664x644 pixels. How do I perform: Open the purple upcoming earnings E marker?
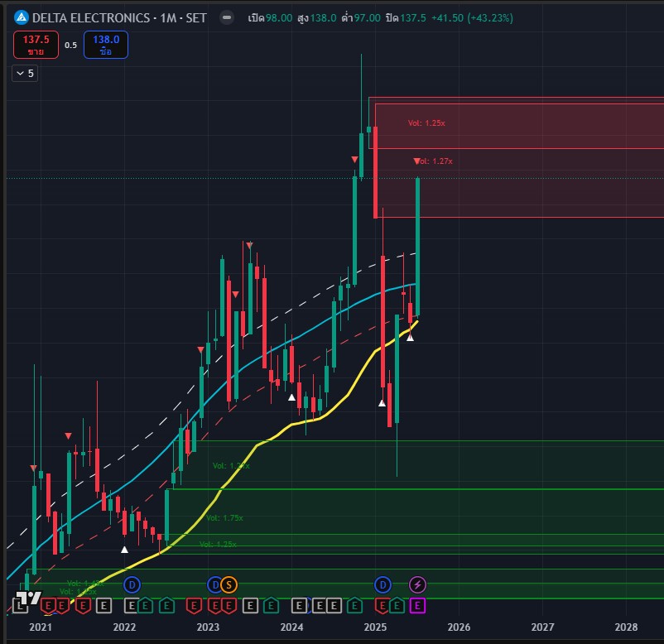point(417,606)
